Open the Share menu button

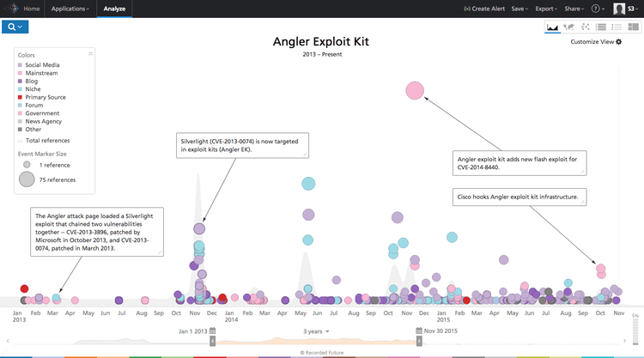point(574,9)
